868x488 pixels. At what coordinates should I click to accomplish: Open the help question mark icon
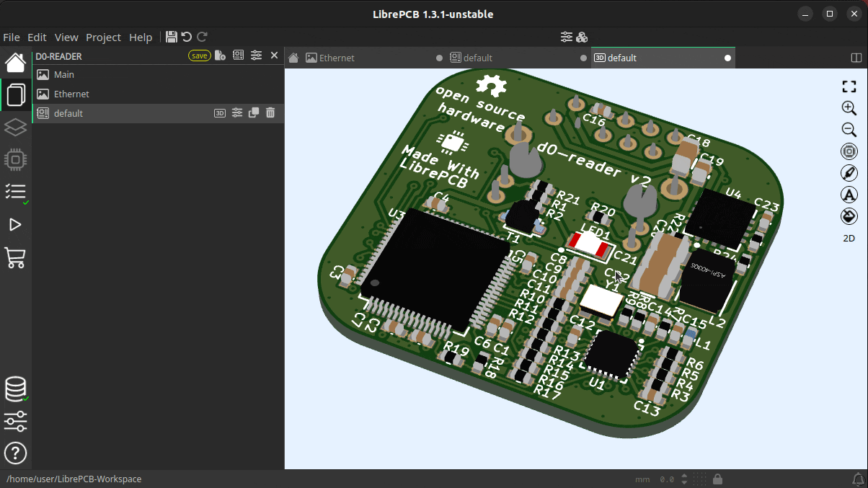(x=16, y=453)
